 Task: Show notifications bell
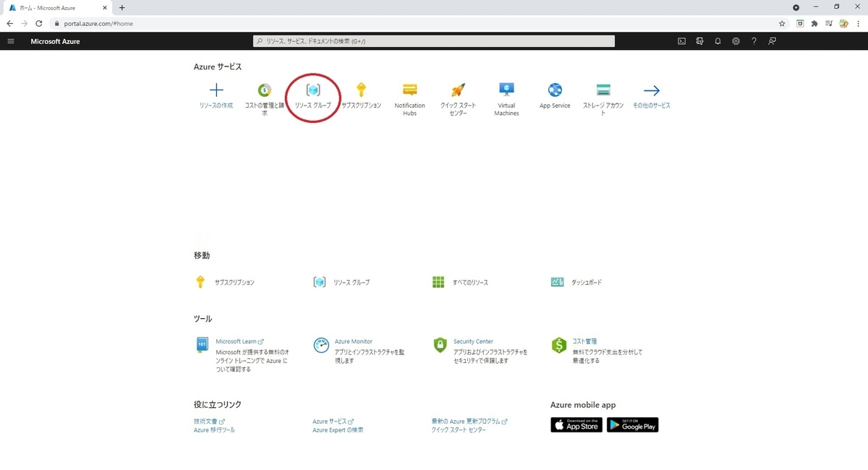coord(718,41)
